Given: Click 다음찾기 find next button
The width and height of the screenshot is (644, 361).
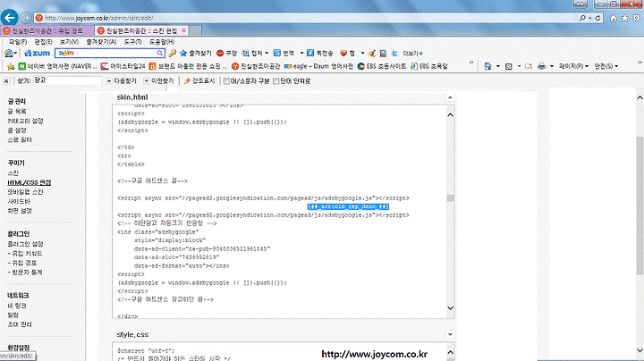Looking at the screenshot, I should click(122, 80).
